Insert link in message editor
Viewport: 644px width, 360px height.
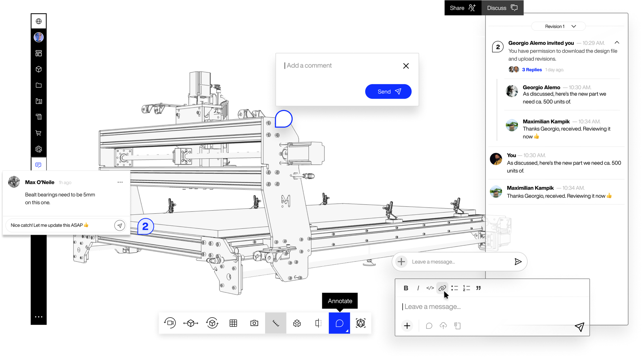click(442, 288)
